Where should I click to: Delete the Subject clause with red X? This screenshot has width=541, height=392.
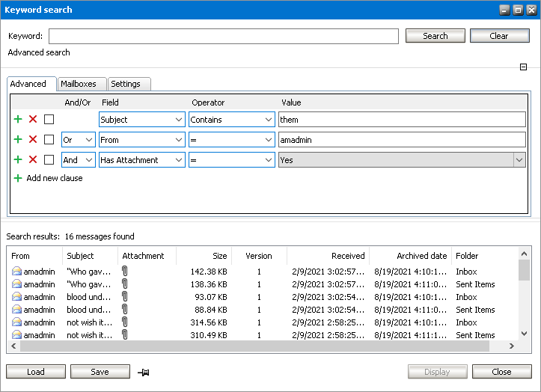[33, 119]
